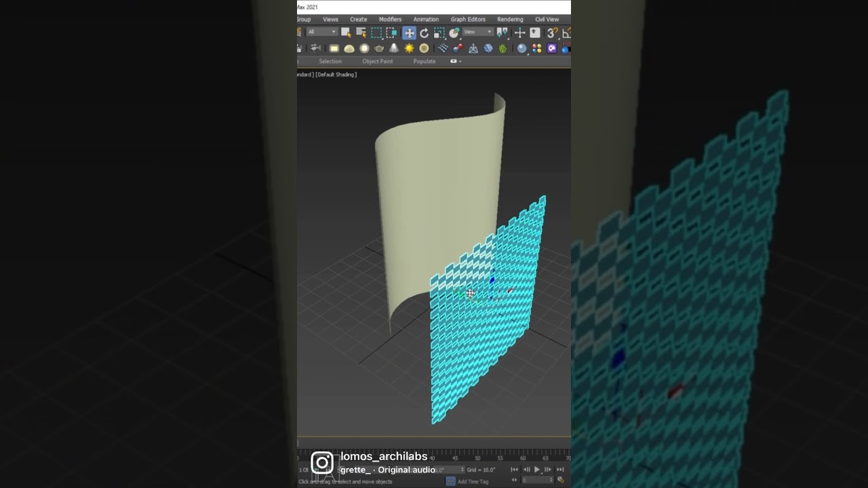Choose the Rectangular Selection Region tool
The height and width of the screenshot is (488, 868).
coord(376,33)
